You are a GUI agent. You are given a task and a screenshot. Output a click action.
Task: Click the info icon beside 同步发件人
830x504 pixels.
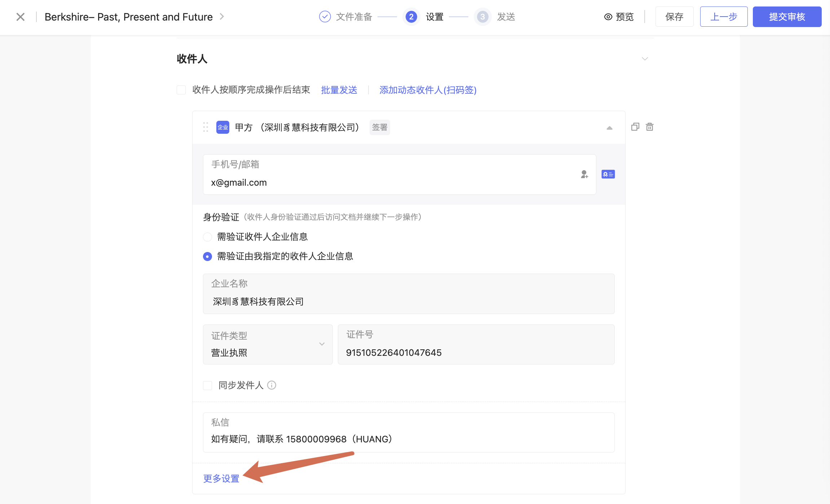click(271, 385)
